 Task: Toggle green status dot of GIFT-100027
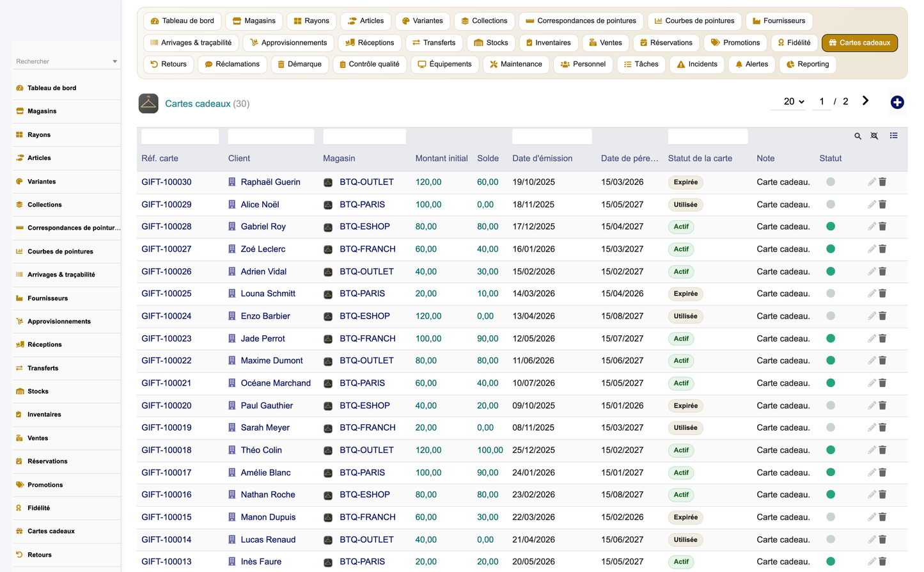(831, 249)
